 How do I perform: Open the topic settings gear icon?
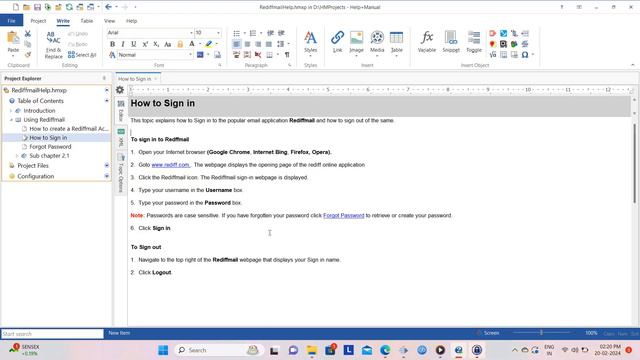(120, 90)
